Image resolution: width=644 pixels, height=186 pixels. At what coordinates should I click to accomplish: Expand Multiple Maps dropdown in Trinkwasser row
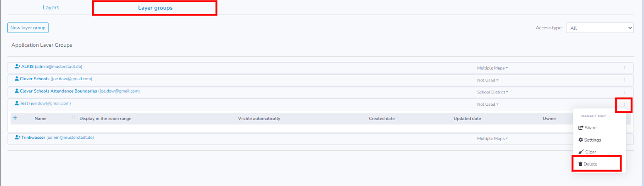(x=492, y=138)
